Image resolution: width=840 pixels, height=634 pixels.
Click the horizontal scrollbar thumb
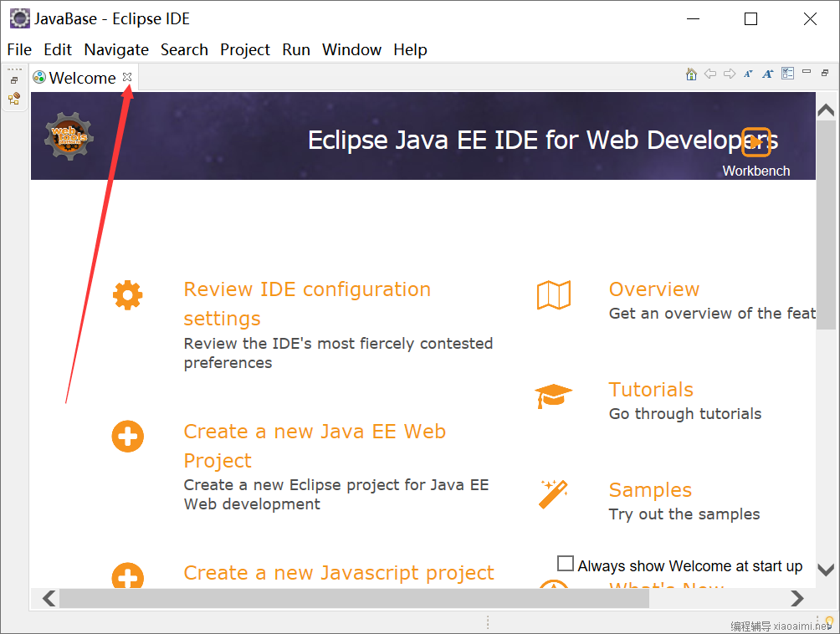tap(353, 598)
